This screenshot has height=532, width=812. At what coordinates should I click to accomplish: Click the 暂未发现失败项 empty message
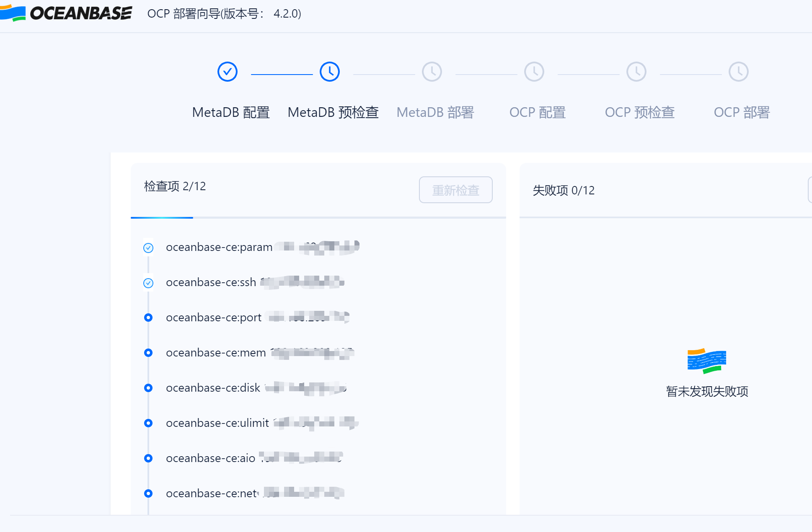tap(707, 391)
